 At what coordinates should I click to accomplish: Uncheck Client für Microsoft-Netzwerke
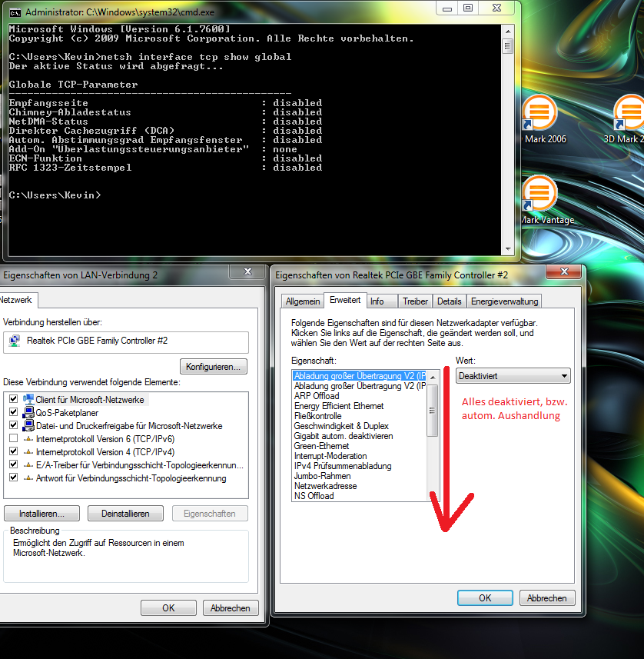tap(13, 399)
